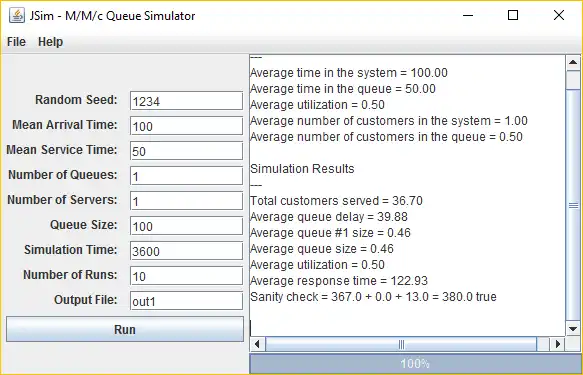Click the 'Simulation Results' heading text
This screenshot has height=375, width=583.
click(302, 169)
